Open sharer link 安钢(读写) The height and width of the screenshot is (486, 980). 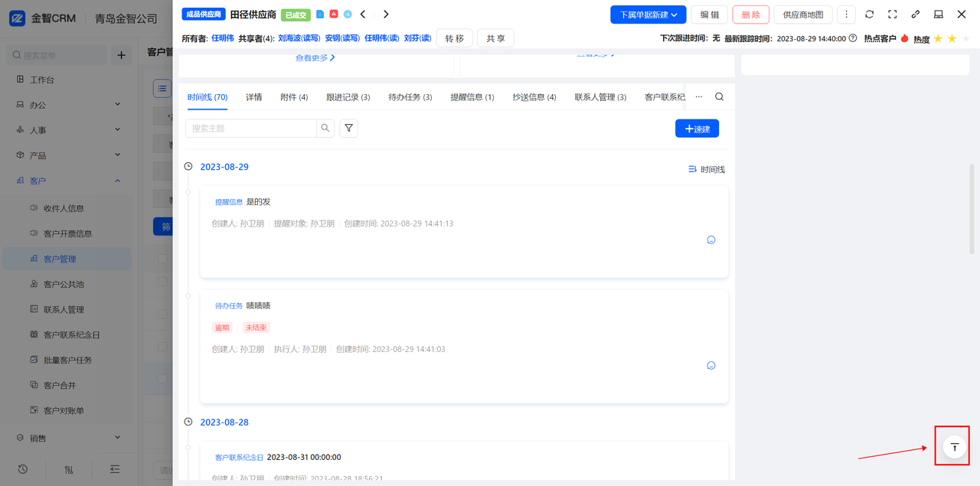point(343,38)
